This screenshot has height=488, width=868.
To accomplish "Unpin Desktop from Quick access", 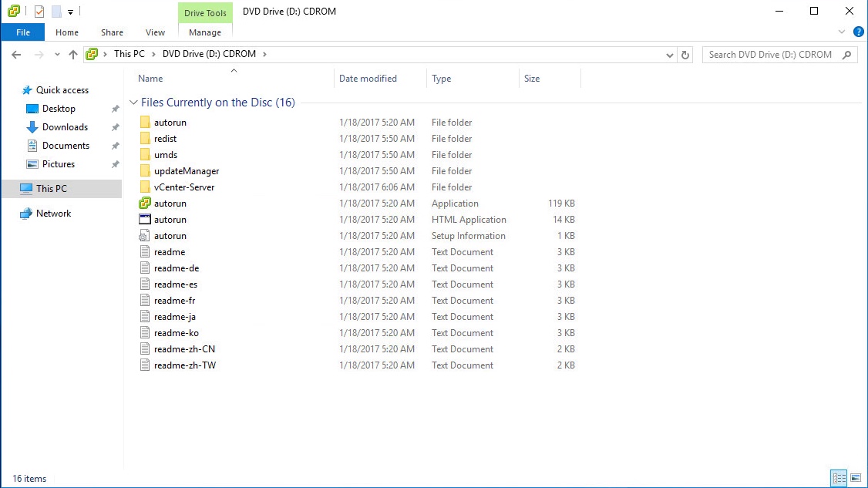I will coord(115,109).
